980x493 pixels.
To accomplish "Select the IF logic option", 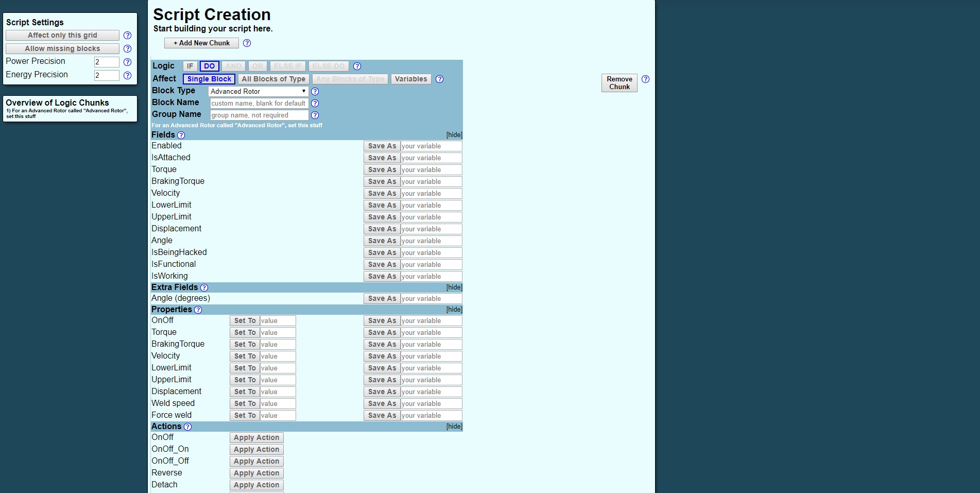I will coord(190,66).
